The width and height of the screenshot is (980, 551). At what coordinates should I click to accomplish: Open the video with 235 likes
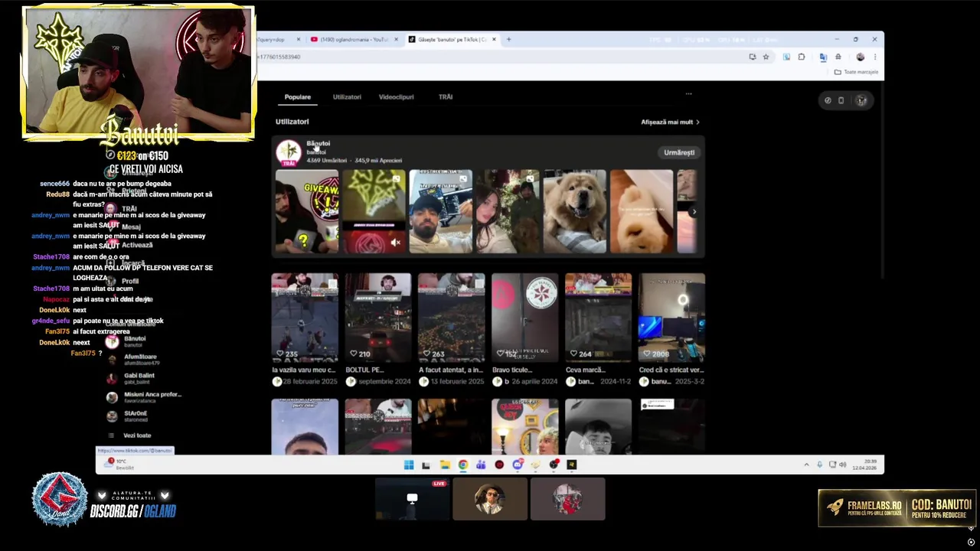tap(305, 318)
